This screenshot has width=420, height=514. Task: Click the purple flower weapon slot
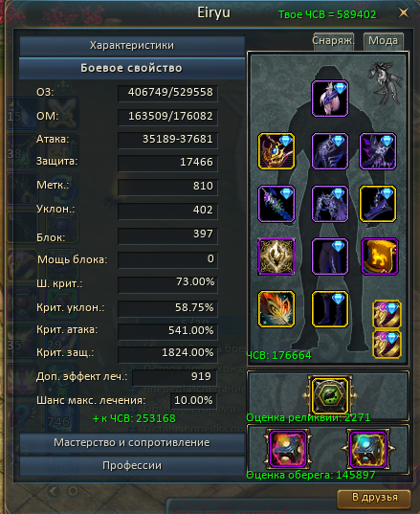pos(276,204)
